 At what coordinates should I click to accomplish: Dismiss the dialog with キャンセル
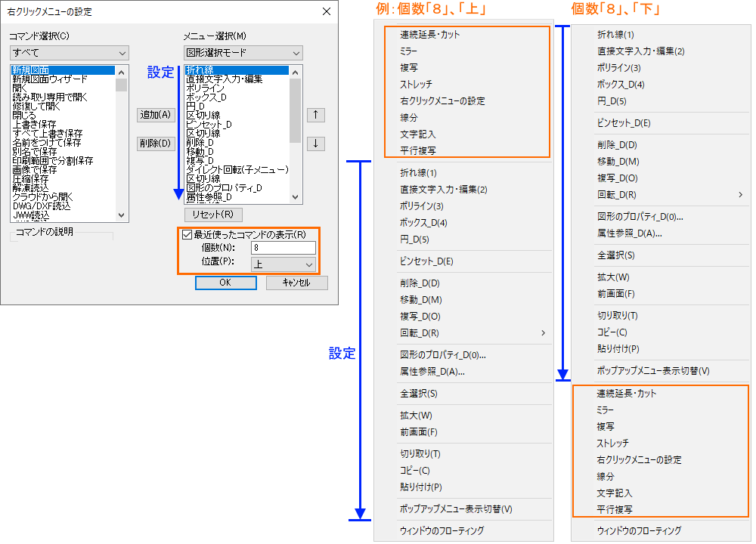[296, 283]
